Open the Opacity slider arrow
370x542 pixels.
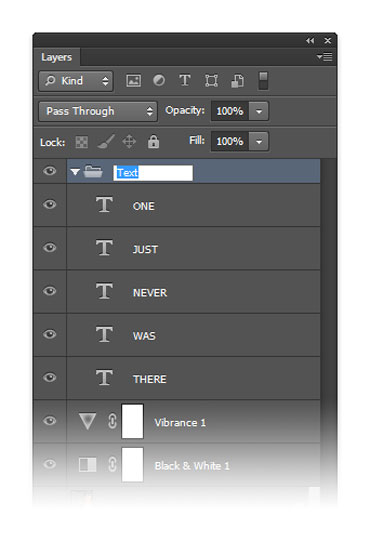click(x=259, y=111)
